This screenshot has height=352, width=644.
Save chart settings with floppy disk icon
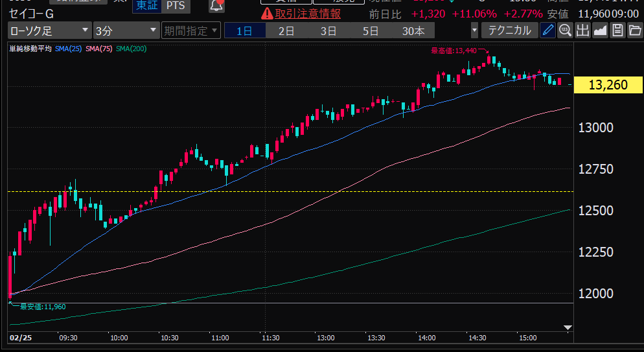pos(617,30)
